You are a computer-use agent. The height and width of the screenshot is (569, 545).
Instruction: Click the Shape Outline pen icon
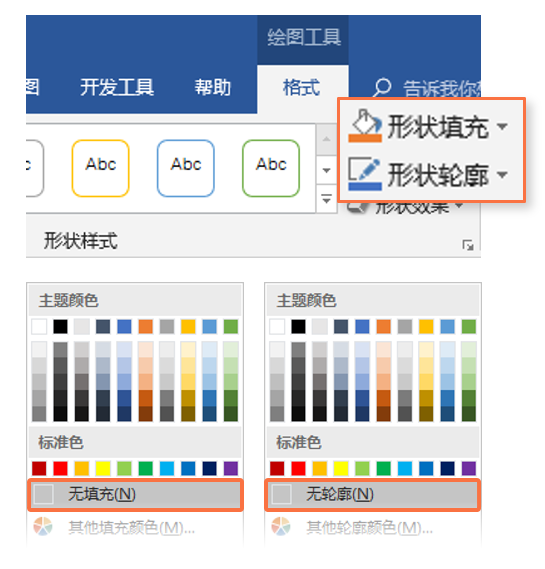click(365, 174)
